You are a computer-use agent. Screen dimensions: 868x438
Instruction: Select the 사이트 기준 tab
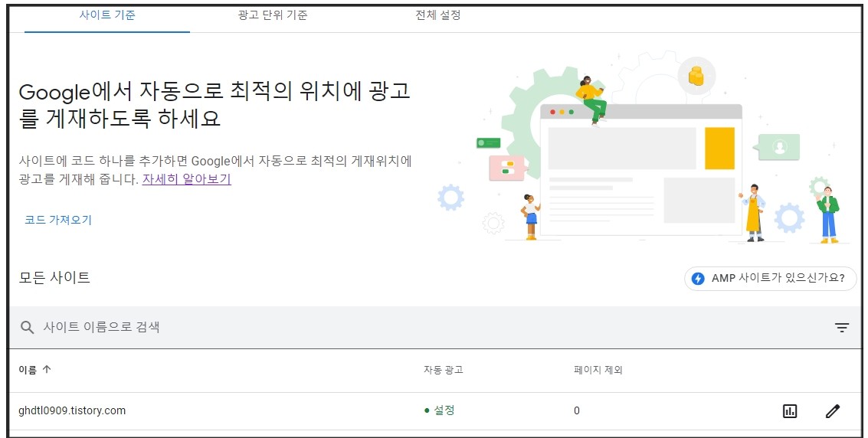(x=107, y=15)
